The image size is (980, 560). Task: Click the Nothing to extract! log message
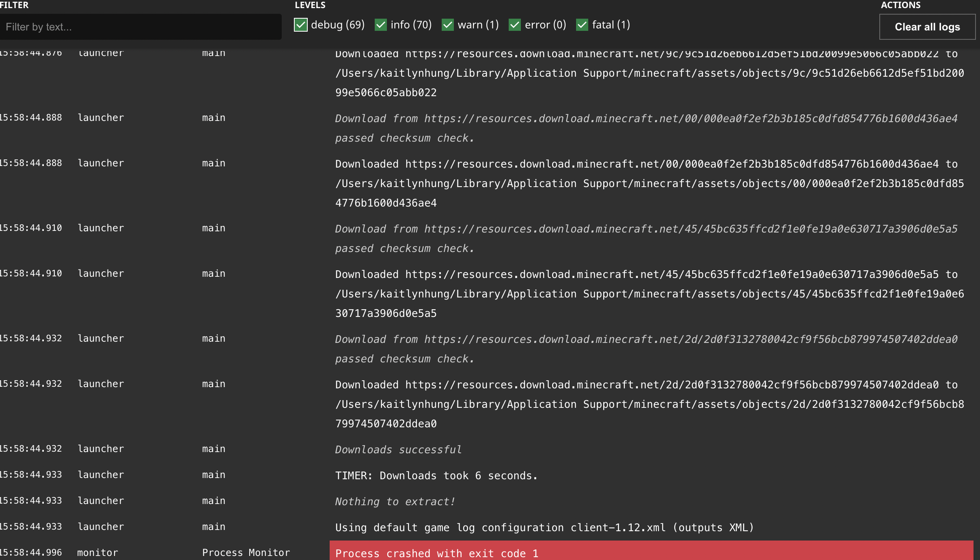395,502
